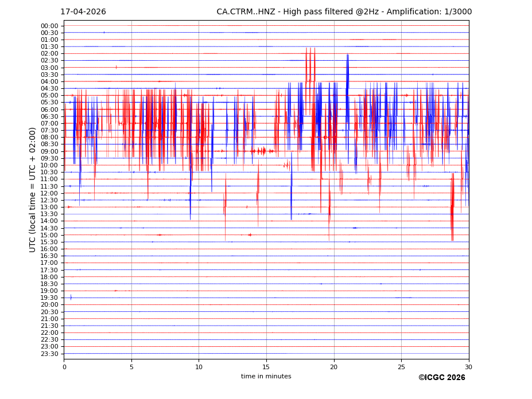This screenshot has height=399, width=532.
Task: Click the 5 tick on minutes axis
Action: tap(131, 367)
